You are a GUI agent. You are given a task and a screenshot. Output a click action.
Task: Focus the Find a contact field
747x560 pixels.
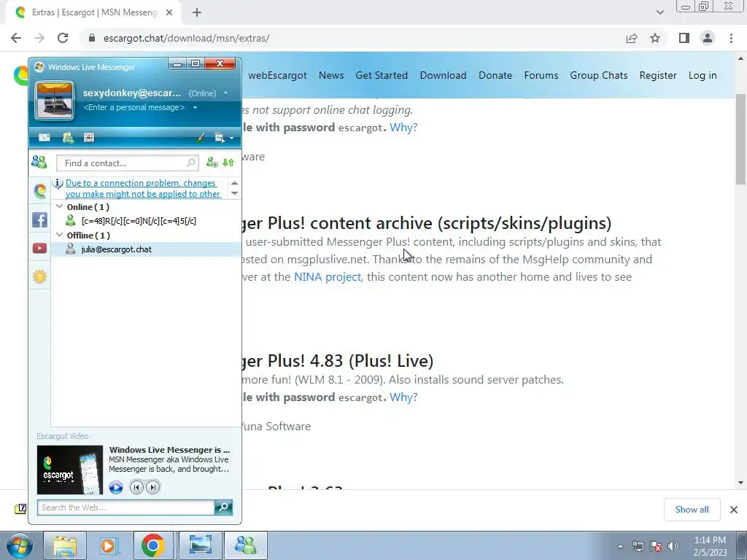coord(127,163)
